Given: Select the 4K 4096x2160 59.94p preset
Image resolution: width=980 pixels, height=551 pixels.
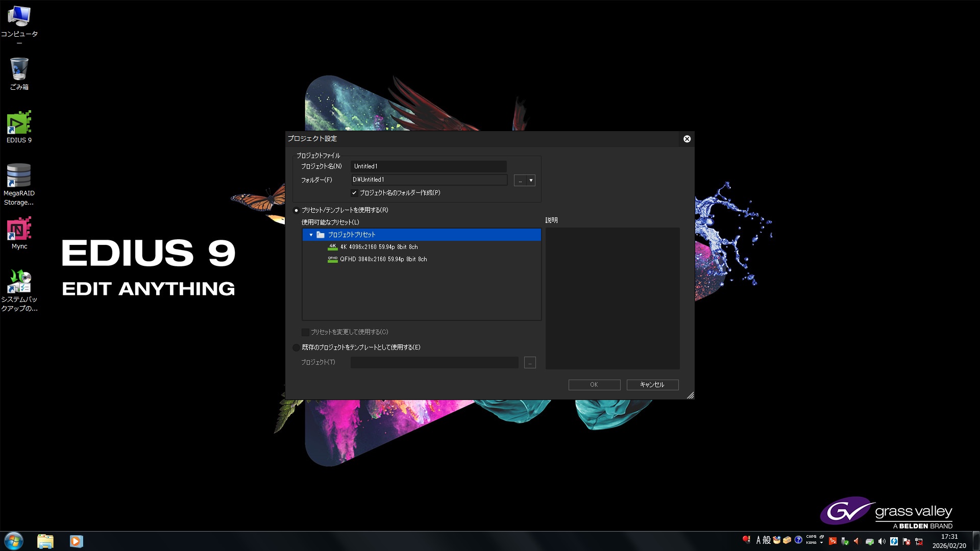Looking at the screenshot, I should [378, 247].
